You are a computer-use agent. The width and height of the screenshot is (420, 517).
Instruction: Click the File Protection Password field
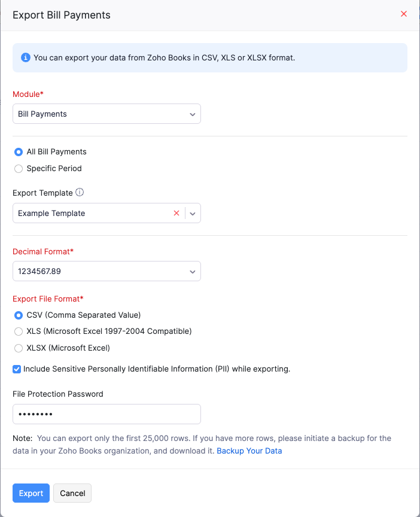pyautogui.click(x=106, y=414)
